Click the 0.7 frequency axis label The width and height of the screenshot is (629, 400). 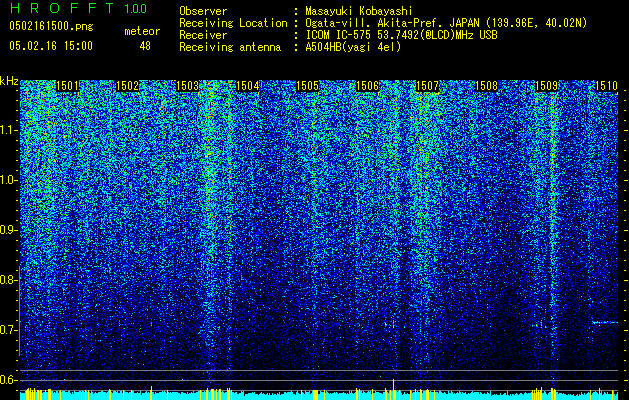click(x=8, y=330)
